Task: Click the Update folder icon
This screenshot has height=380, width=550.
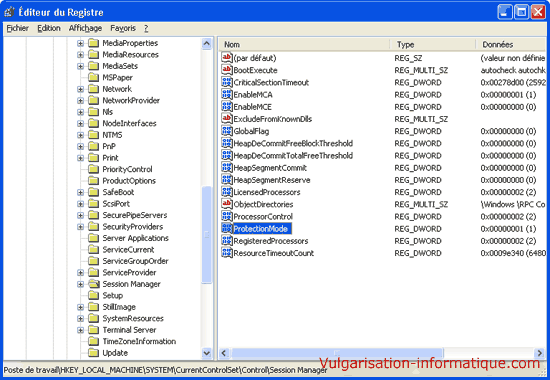Action: [x=93, y=353]
